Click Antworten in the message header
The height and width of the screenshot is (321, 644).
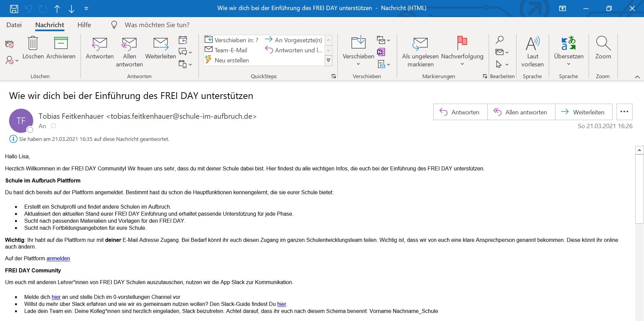coord(460,112)
